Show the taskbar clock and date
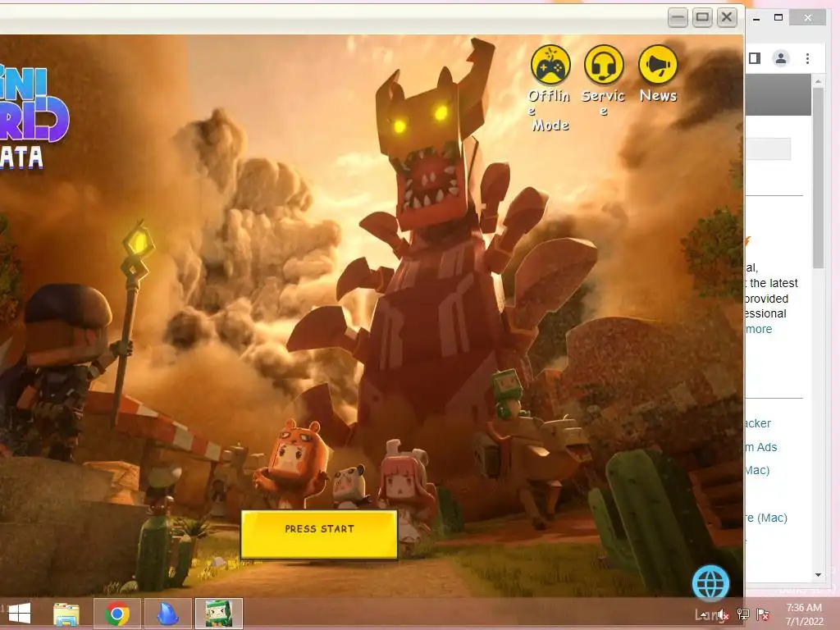 pos(804,614)
